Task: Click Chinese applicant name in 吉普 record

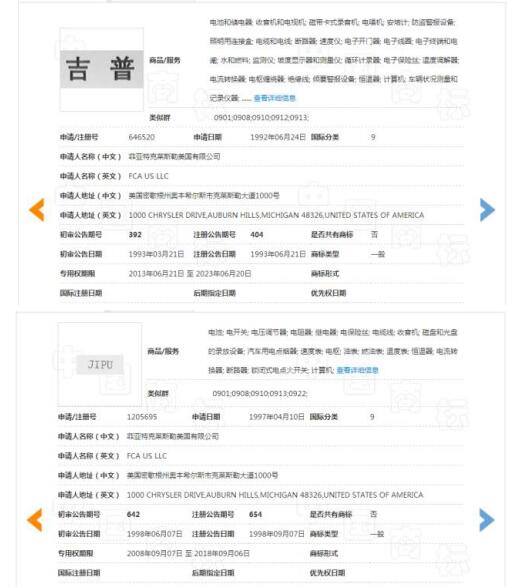Action: (174, 156)
